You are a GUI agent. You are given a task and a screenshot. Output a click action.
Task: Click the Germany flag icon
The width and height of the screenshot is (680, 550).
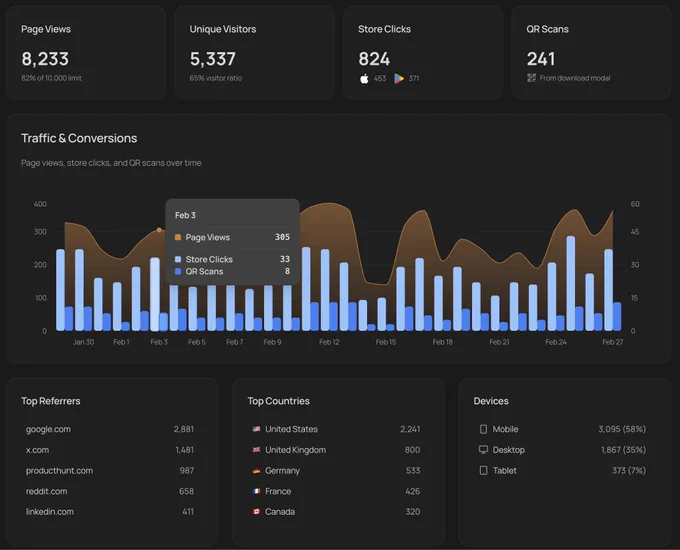256,471
